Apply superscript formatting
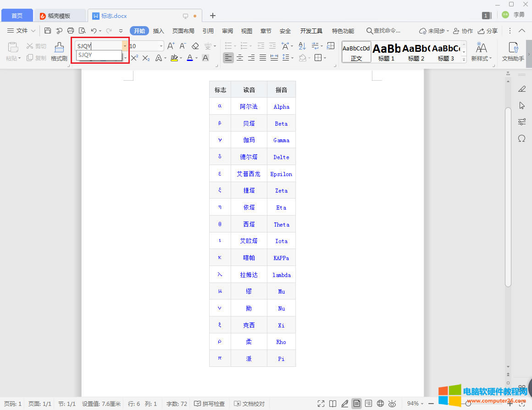Viewport: 532px width, 410px height. [134, 58]
